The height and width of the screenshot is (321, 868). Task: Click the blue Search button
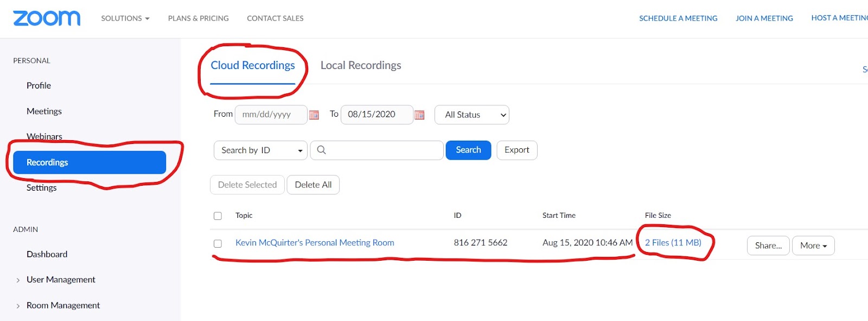pyautogui.click(x=468, y=150)
